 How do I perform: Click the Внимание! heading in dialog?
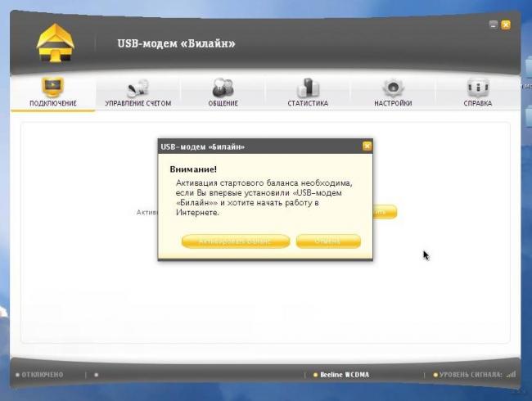coord(193,169)
